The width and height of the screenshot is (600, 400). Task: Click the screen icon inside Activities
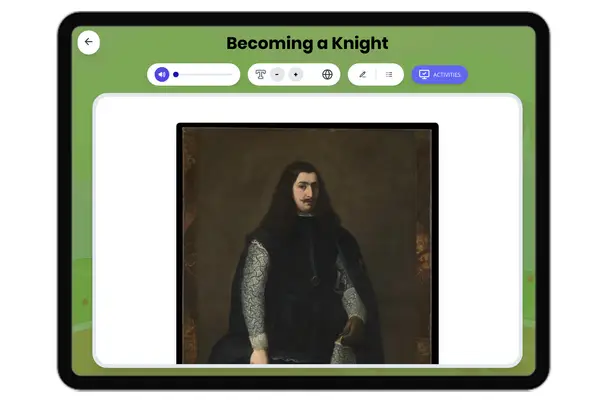point(424,74)
